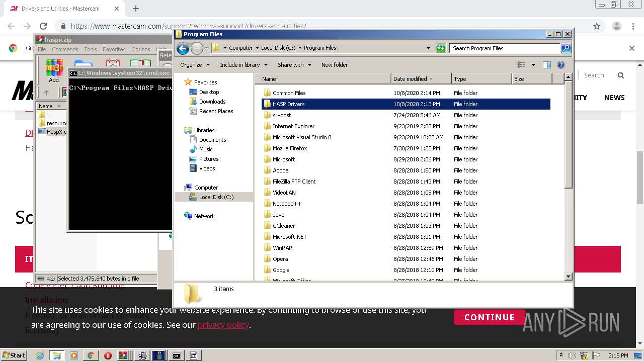Screen dimensions: 644x362
Task: Sort files by Name column header
Action: (323, 79)
